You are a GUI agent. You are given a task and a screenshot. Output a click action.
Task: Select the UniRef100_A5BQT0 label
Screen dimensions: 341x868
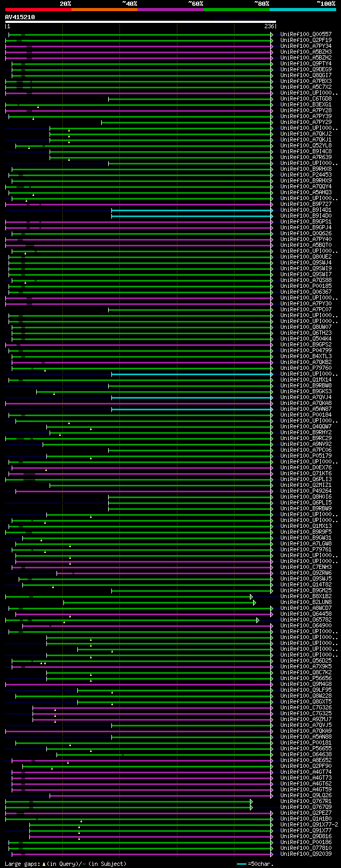306,245
